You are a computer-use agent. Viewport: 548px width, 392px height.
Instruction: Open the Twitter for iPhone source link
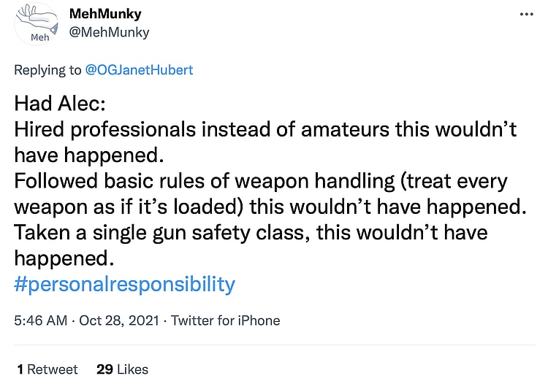pos(225,320)
